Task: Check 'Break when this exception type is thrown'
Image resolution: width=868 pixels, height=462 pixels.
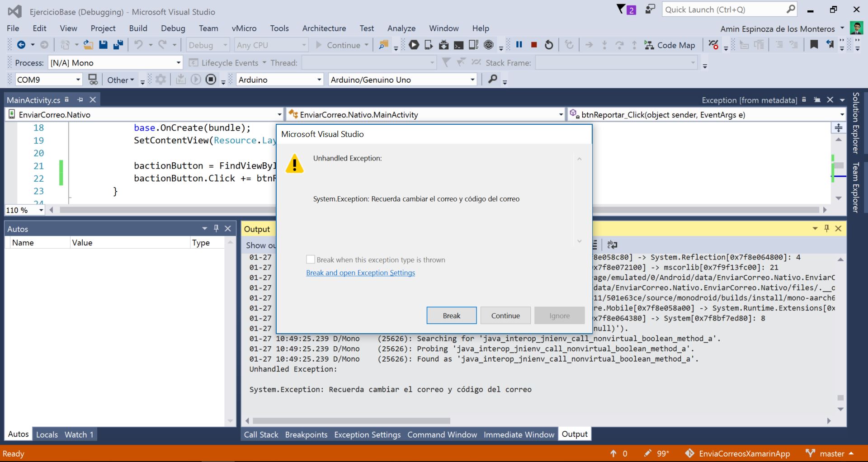Action: (x=311, y=259)
